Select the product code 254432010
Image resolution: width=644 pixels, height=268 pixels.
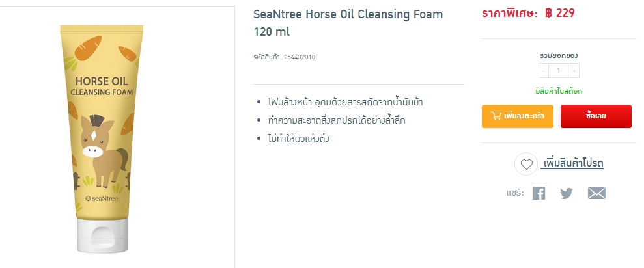[x=300, y=57]
